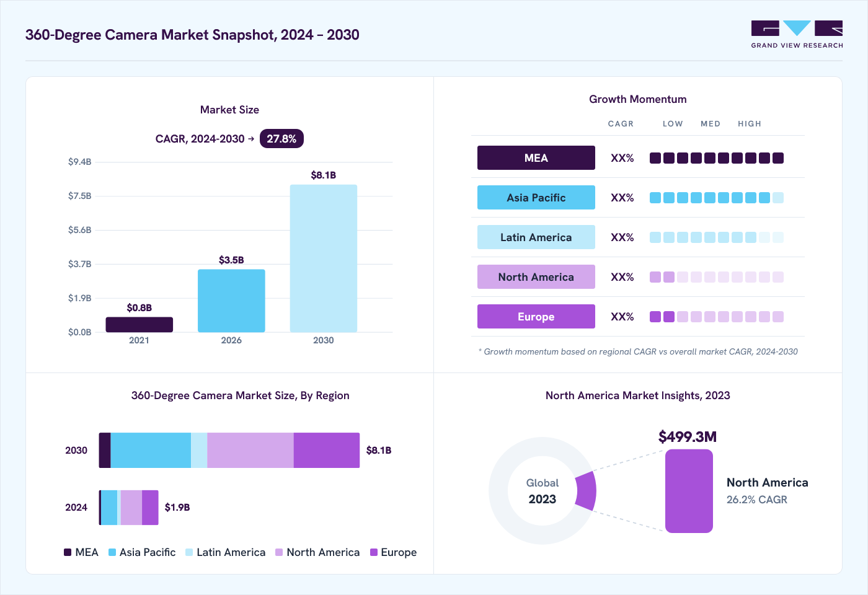The width and height of the screenshot is (868, 595).
Task: Click the North America momentum indicator squares
Action: click(x=717, y=277)
